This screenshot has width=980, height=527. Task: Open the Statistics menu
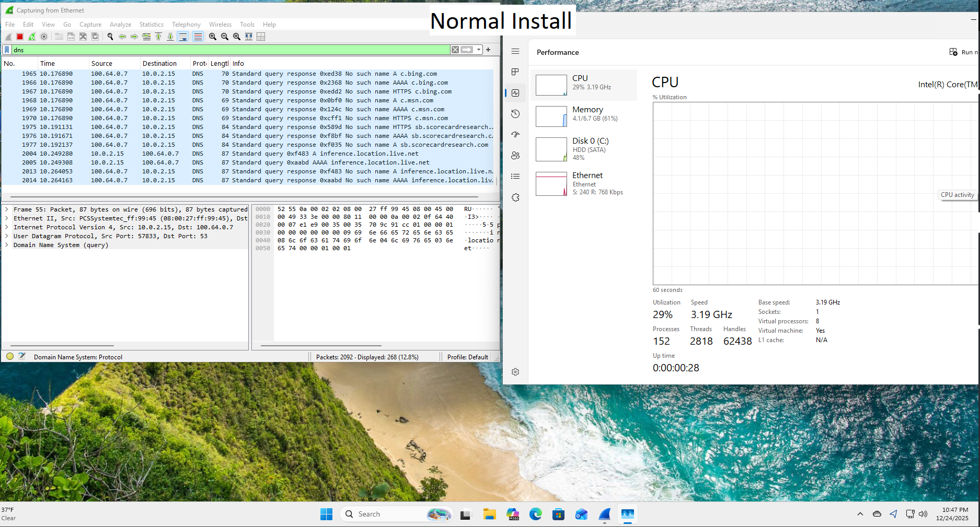click(x=151, y=25)
